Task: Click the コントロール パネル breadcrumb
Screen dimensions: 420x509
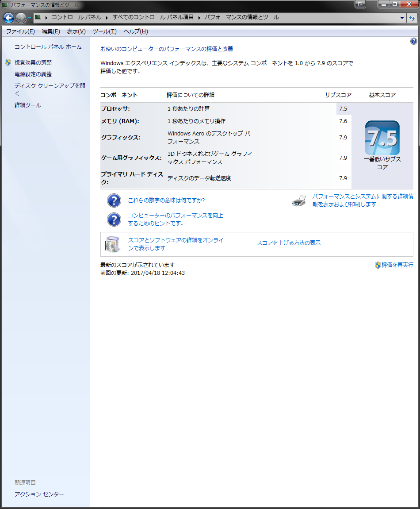Action: tap(76, 17)
